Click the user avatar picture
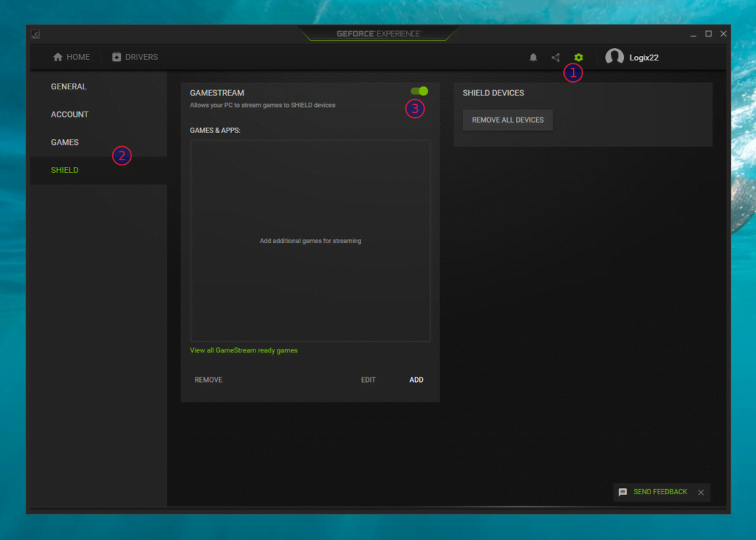Screen dimensions: 756x540 pos(614,57)
